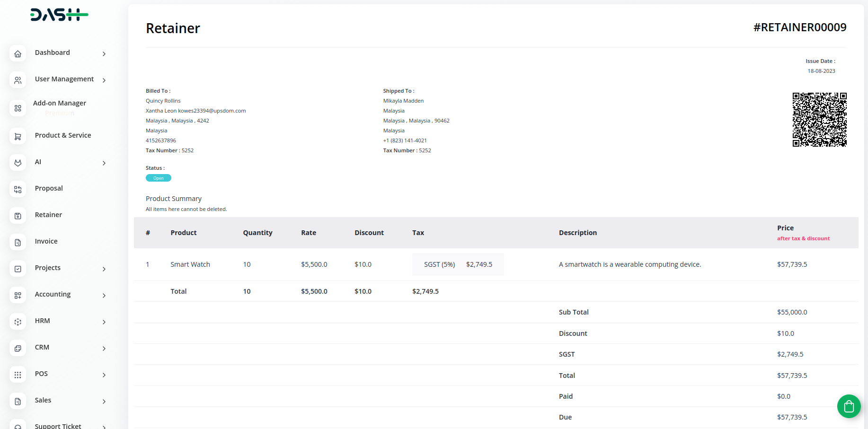Open the Retainer menu item
Viewport: 868px width, 429px height.
coord(48,215)
